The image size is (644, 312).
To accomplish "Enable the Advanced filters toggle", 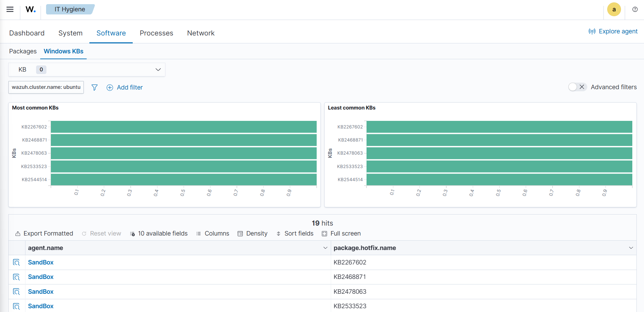I will click(x=574, y=87).
